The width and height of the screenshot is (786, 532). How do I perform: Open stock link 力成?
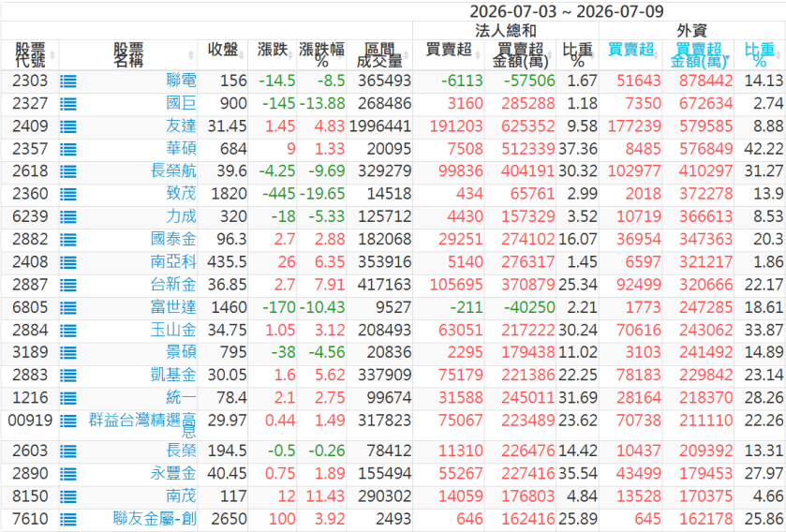[x=181, y=216]
